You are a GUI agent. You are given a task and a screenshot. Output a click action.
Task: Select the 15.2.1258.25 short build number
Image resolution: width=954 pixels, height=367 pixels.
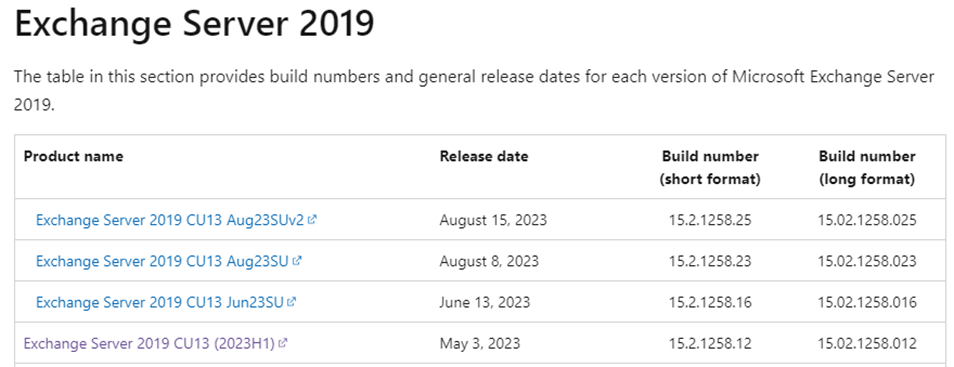click(x=710, y=220)
